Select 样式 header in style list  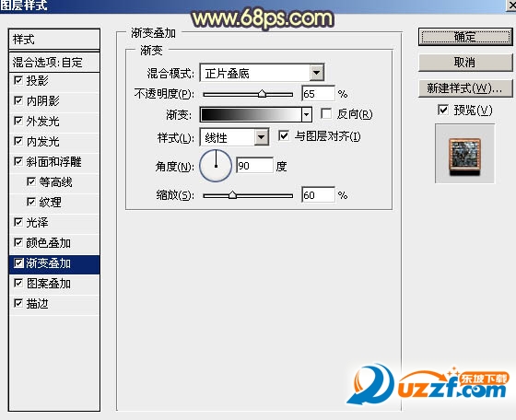click(x=54, y=40)
